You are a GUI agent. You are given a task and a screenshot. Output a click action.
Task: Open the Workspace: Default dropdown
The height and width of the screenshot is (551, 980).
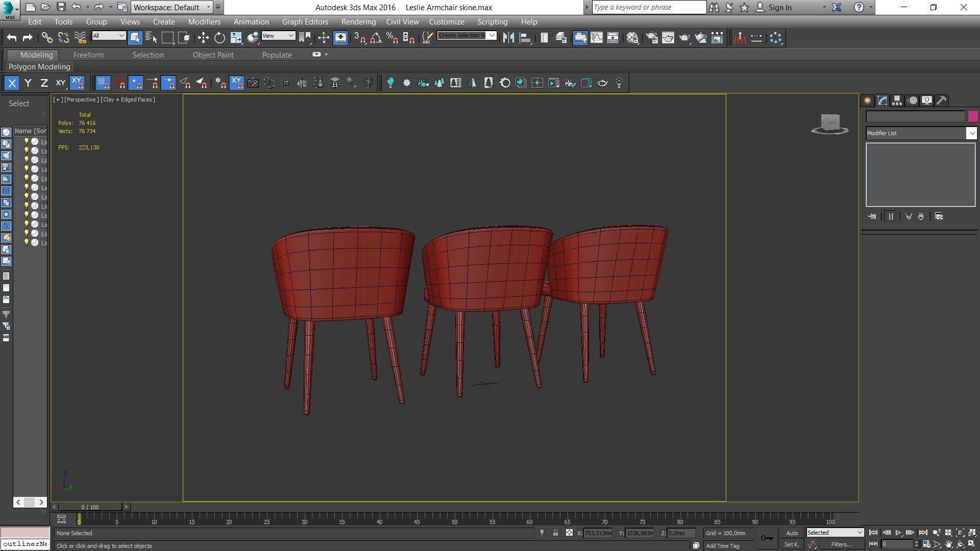(171, 7)
